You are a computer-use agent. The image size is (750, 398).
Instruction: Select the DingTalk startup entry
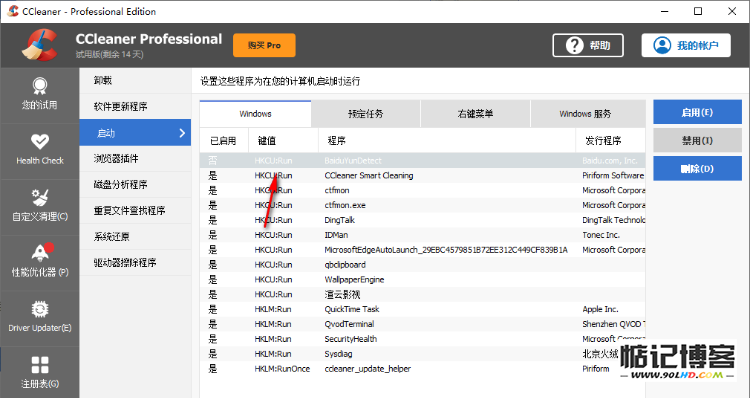click(x=422, y=220)
